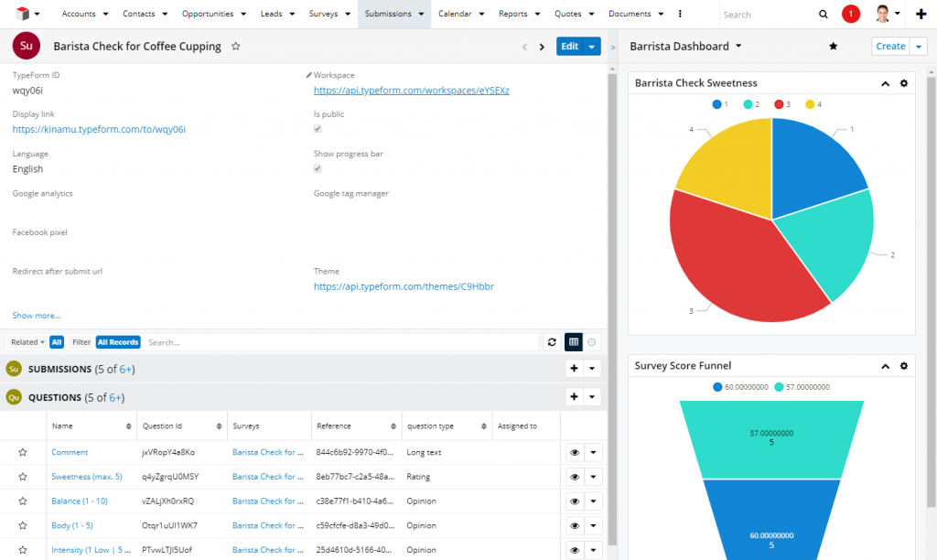The width and height of the screenshot is (937, 560).
Task: Toggle the Show progress bar checkbox
Action: pyautogui.click(x=318, y=168)
